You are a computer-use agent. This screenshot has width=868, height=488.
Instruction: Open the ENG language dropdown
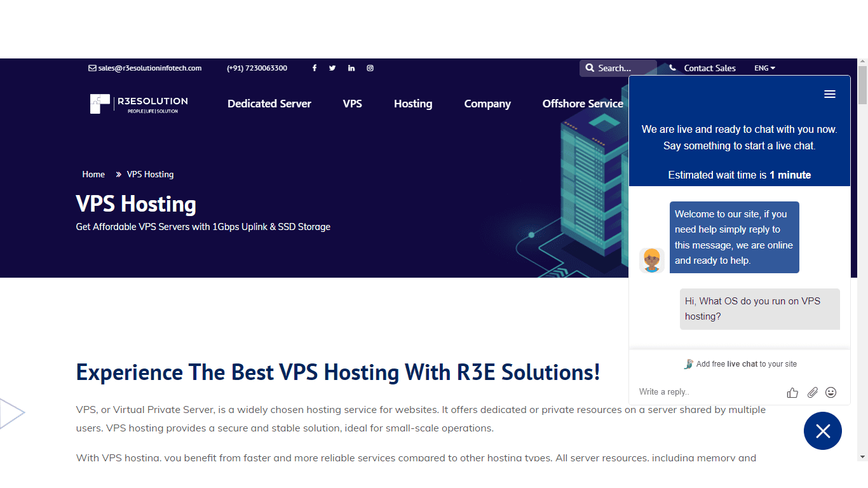(x=765, y=68)
